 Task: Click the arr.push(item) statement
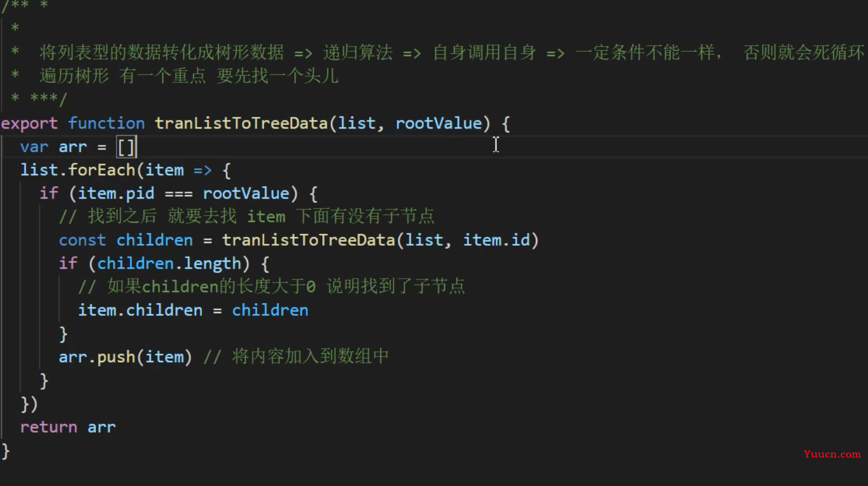tap(126, 357)
